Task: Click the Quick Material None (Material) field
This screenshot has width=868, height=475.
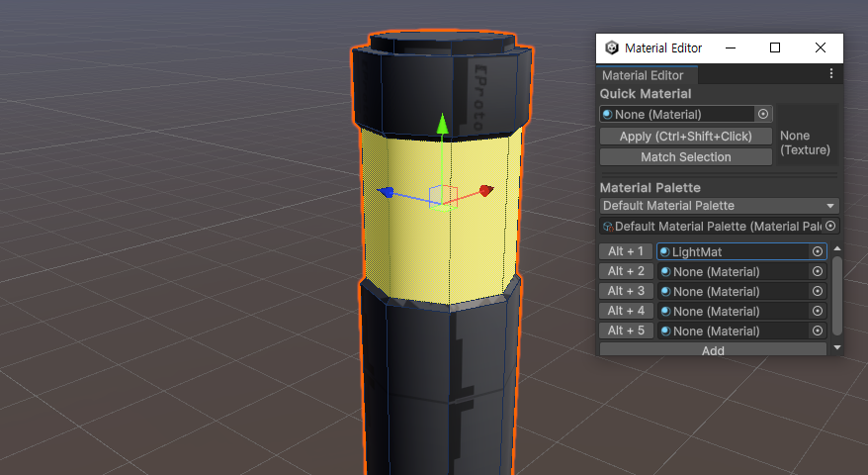Action: click(677, 115)
